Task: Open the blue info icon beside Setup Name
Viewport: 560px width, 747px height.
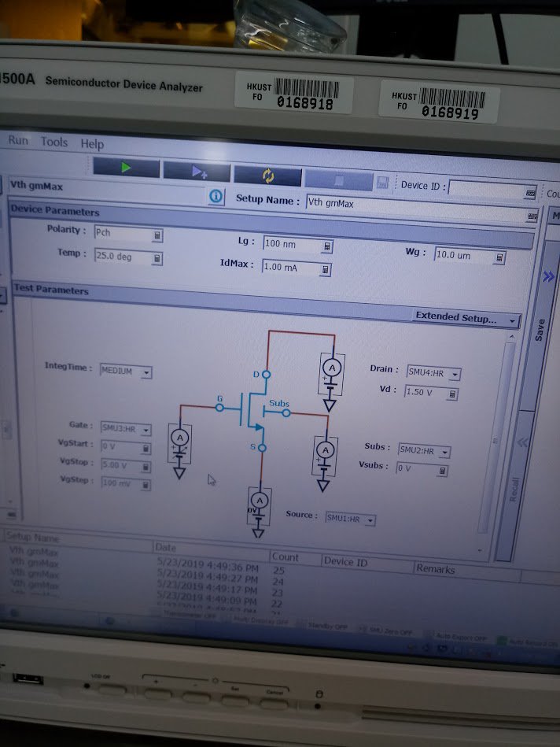Action: 216,196
